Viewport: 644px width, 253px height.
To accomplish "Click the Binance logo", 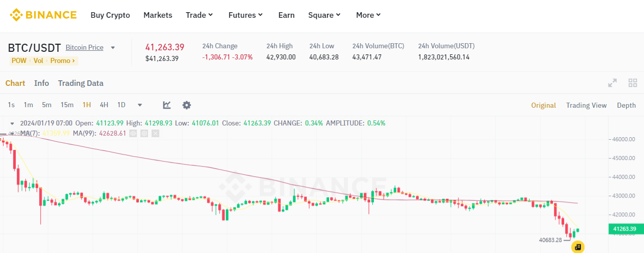I will tap(43, 15).
